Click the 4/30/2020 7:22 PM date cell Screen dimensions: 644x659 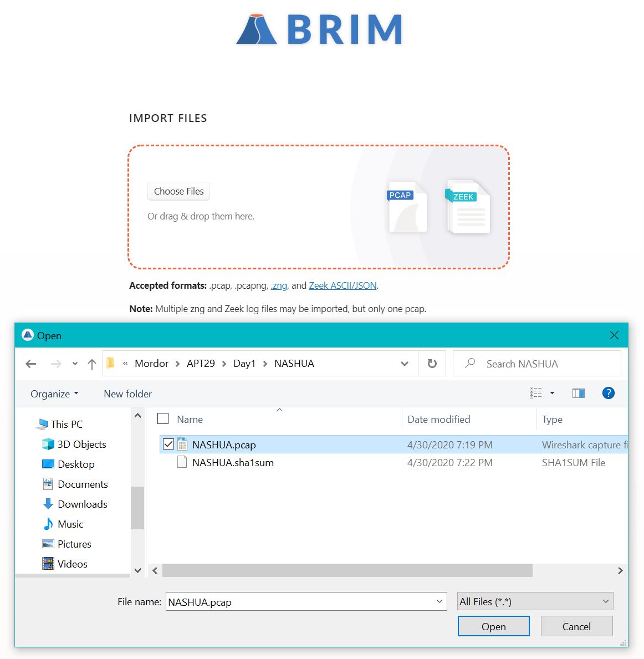click(x=449, y=462)
